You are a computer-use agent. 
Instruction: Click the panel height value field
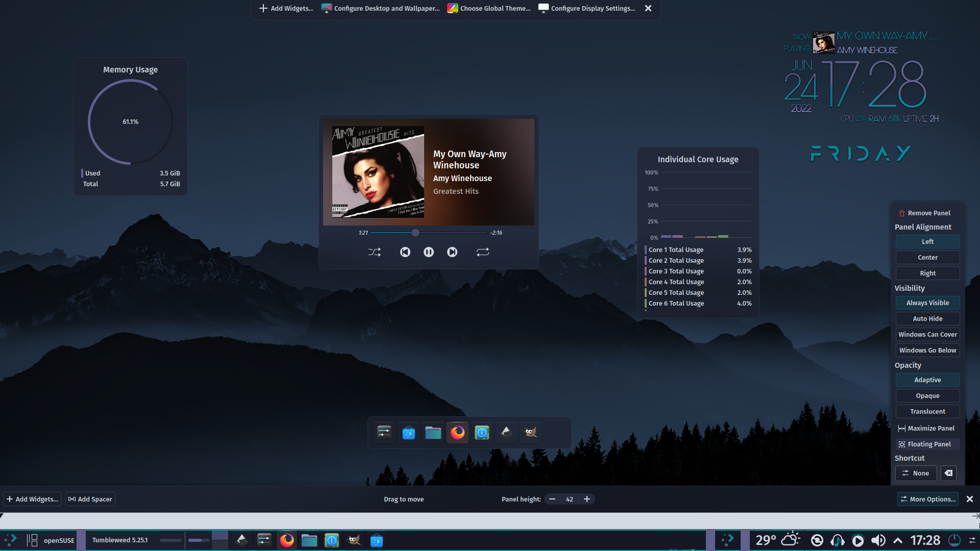tap(570, 499)
